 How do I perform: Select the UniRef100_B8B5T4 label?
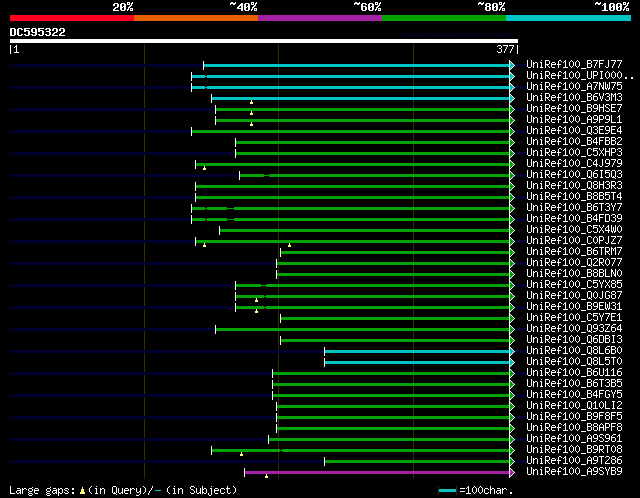574,196
